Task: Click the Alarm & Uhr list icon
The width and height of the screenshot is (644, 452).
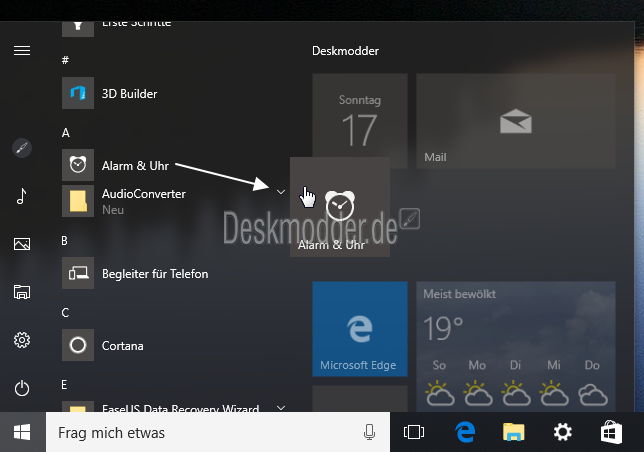Action: pos(78,165)
